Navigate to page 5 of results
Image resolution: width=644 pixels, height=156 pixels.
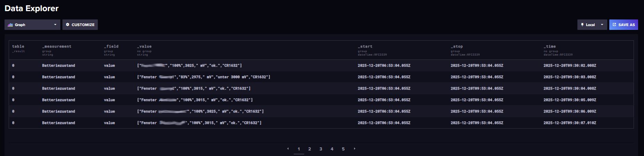(x=343, y=149)
